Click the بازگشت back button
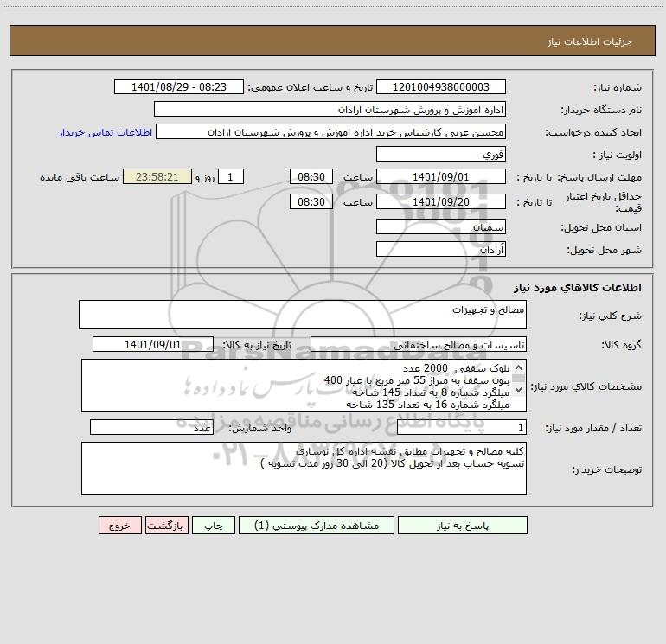 click(166, 526)
